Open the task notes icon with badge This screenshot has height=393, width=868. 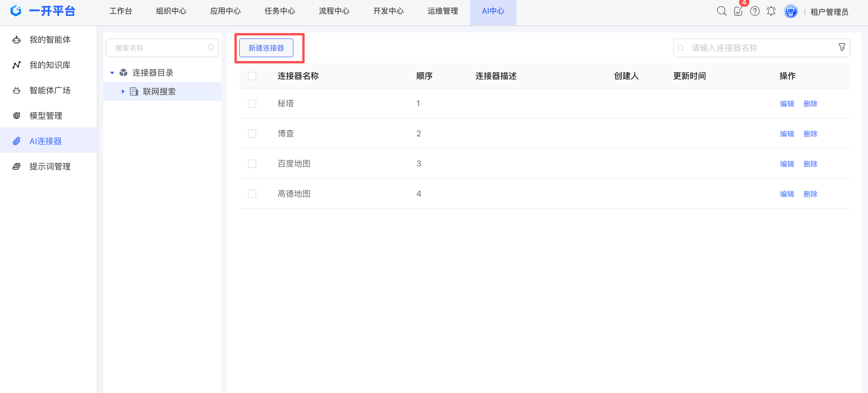pyautogui.click(x=738, y=11)
